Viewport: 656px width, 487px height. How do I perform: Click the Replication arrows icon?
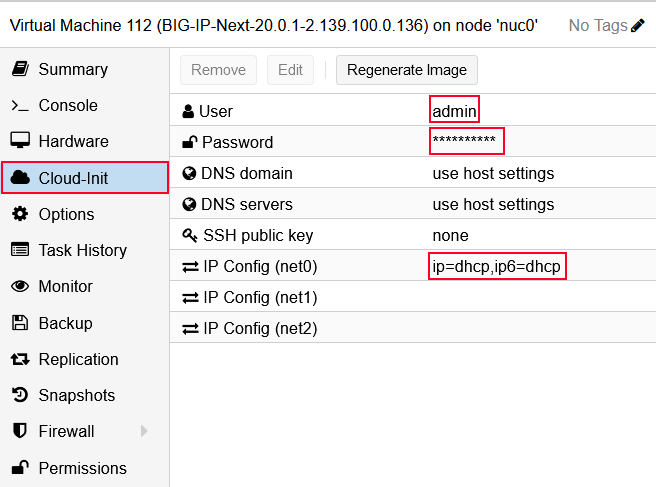click(19, 359)
